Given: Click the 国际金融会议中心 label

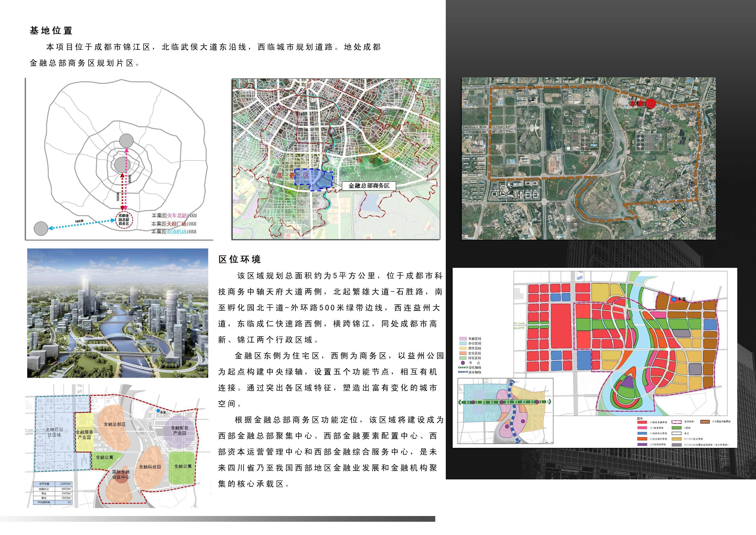Looking at the screenshot, I should tap(121, 474).
